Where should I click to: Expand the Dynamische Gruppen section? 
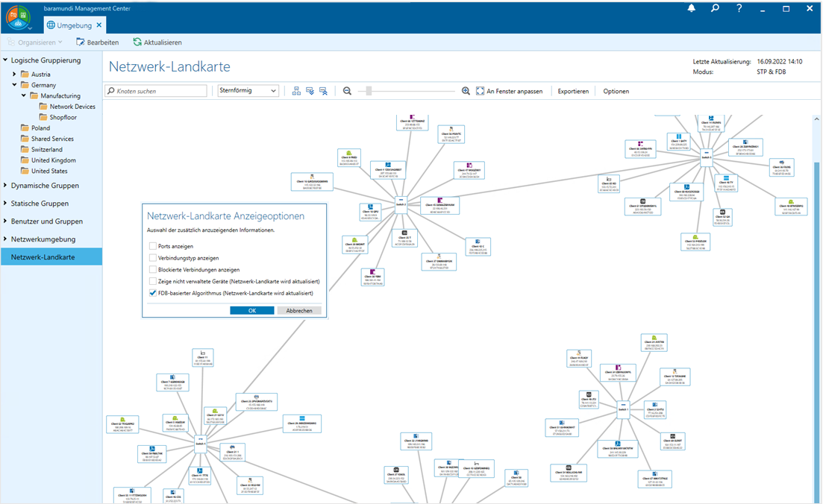5,185
